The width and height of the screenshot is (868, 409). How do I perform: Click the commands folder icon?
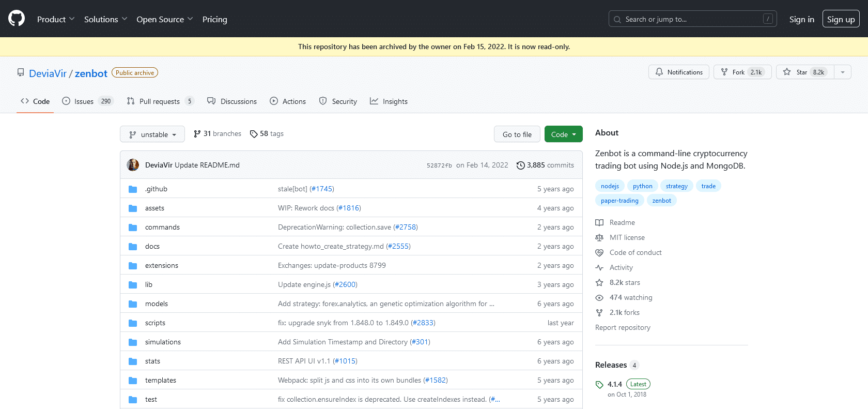click(133, 228)
